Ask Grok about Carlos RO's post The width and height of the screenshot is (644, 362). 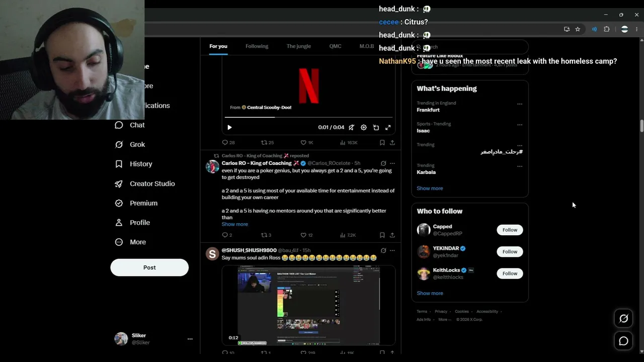383,163
